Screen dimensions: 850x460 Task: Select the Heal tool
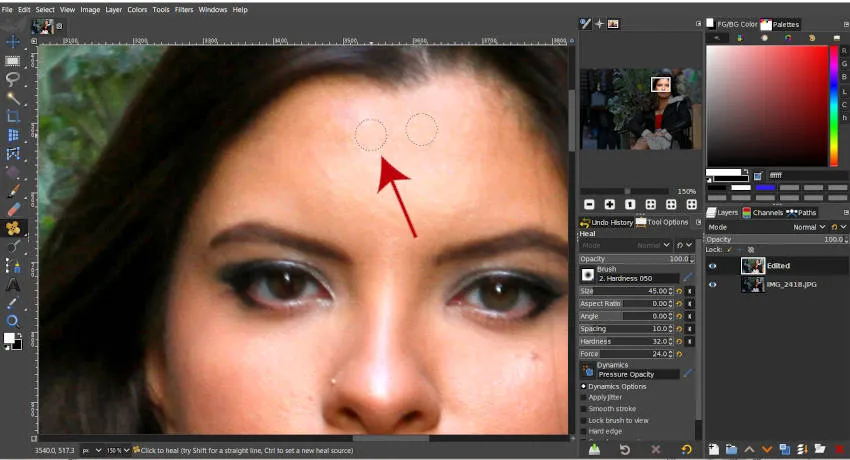tap(13, 228)
